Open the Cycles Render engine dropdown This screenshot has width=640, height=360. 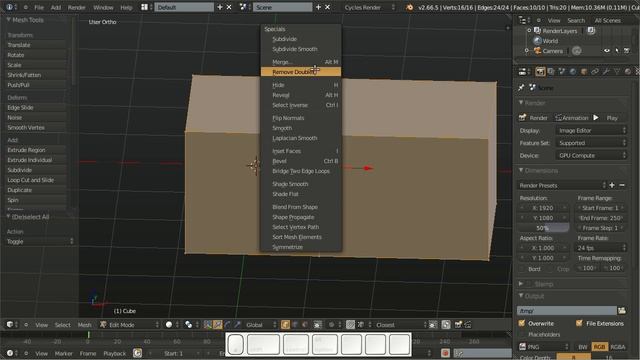pyautogui.click(x=369, y=7)
